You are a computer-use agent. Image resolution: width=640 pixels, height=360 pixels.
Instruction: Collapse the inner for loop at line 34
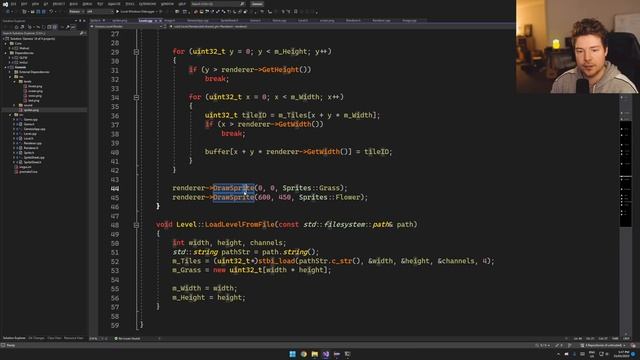[136, 98]
